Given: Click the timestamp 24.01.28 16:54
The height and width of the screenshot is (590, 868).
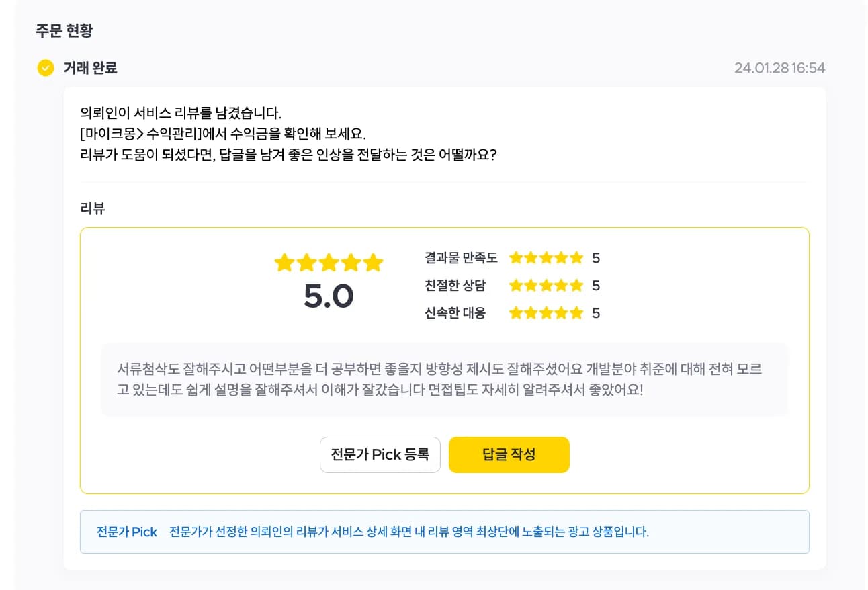Looking at the screenshot, I should 779,68.
